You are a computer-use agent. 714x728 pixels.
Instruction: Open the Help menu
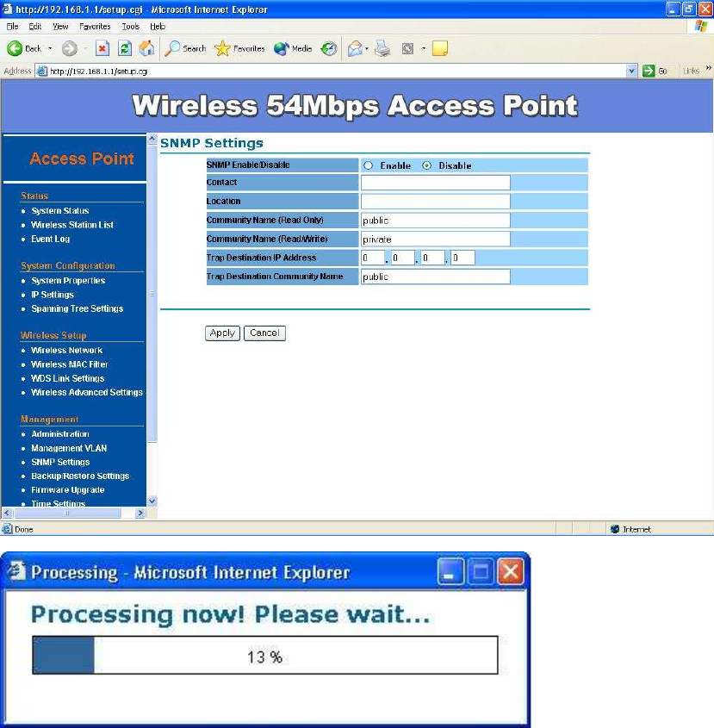(158, 27)
